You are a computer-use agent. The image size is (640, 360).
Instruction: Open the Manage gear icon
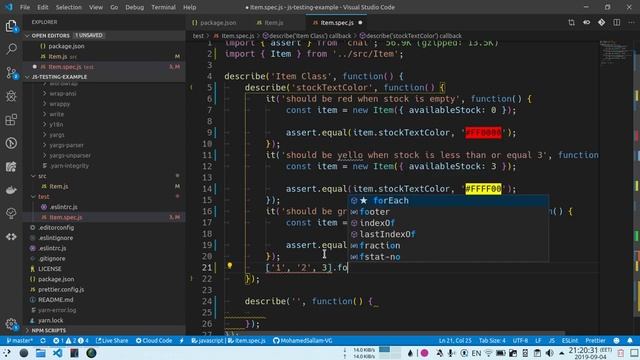point(11,324)
